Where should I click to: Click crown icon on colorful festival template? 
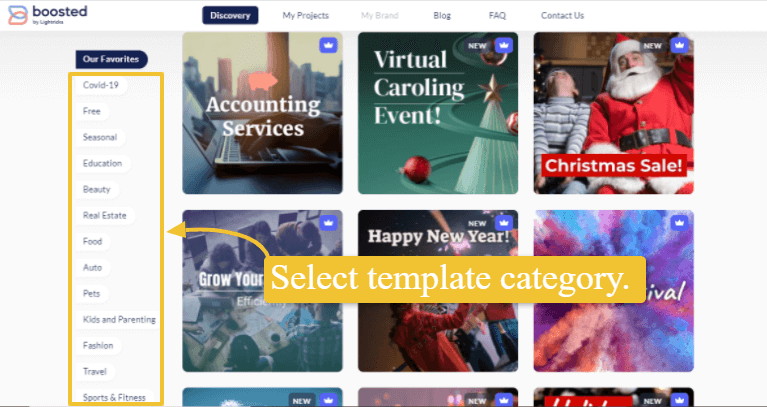tap(679, 223)
